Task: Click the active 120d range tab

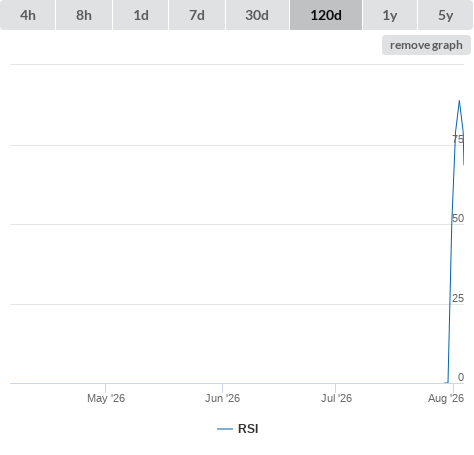Action: coord(326,15)
